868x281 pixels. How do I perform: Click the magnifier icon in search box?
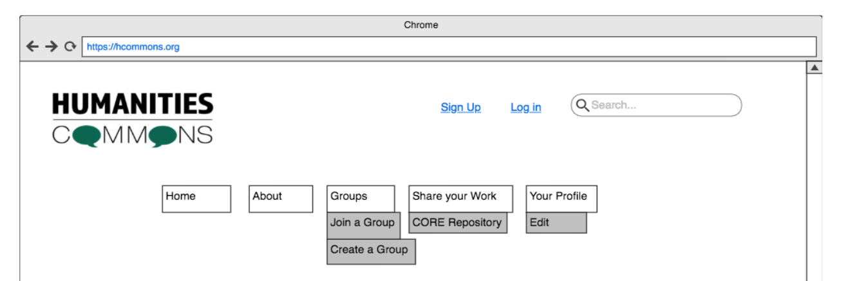582,105
